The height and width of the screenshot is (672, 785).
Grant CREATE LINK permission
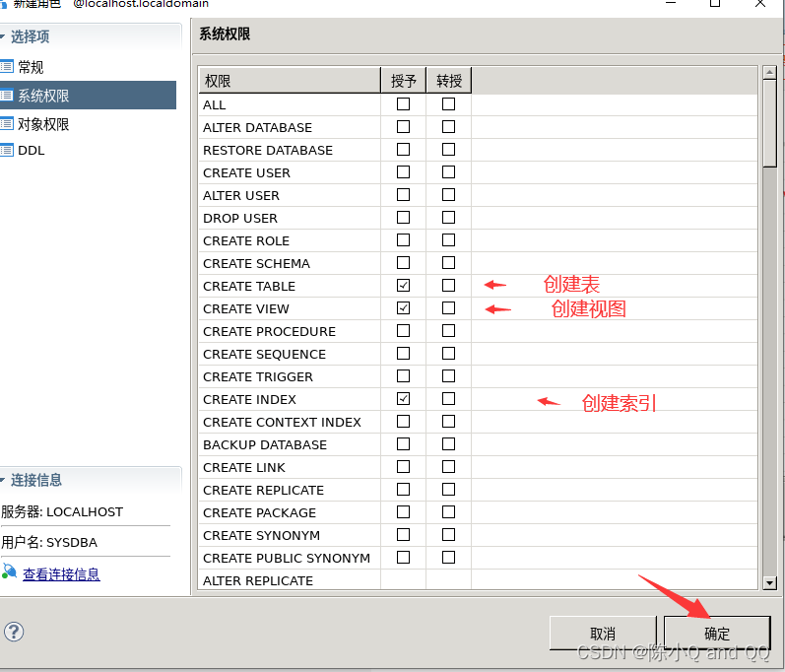tap(403, 467)
